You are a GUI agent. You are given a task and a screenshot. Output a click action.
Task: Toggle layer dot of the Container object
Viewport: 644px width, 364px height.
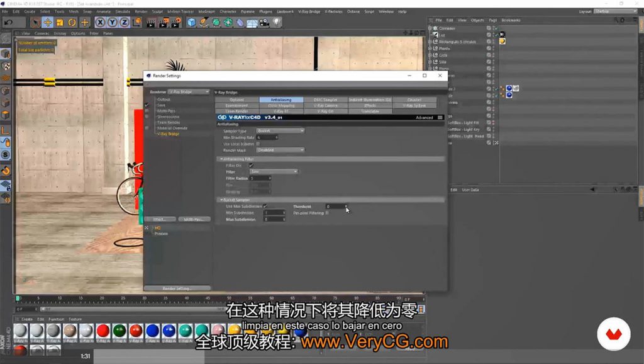point(489,28)
